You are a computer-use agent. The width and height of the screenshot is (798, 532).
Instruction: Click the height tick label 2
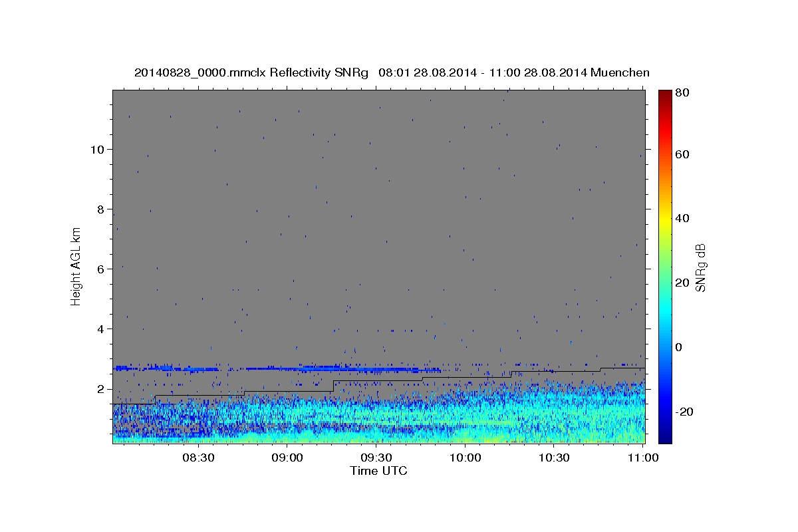(x=99, y=389)
